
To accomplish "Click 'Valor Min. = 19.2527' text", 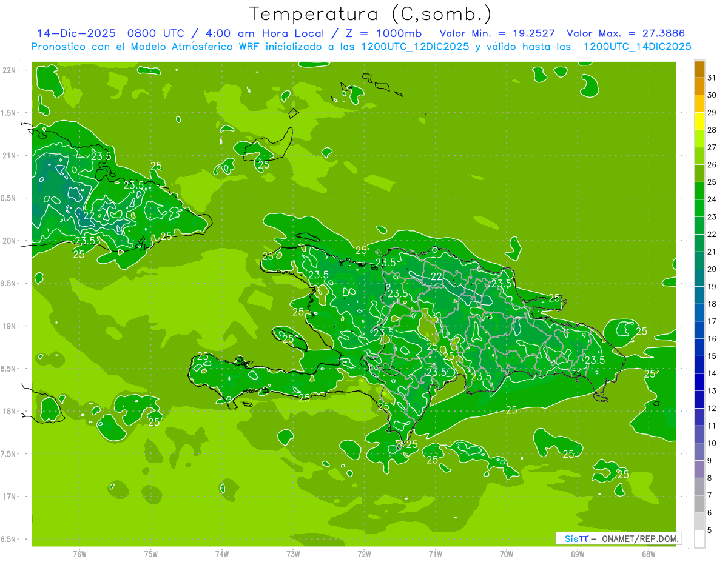I will pos(497,33).
